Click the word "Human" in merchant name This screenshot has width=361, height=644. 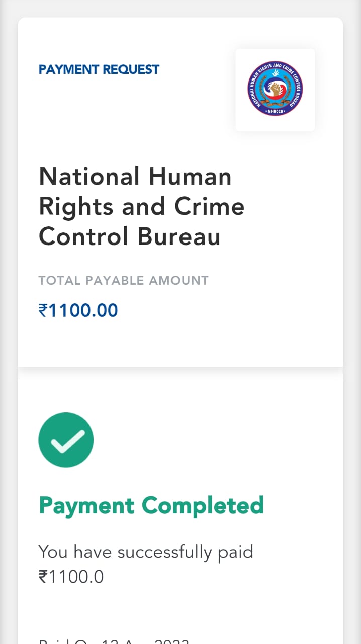pos(190,177)
